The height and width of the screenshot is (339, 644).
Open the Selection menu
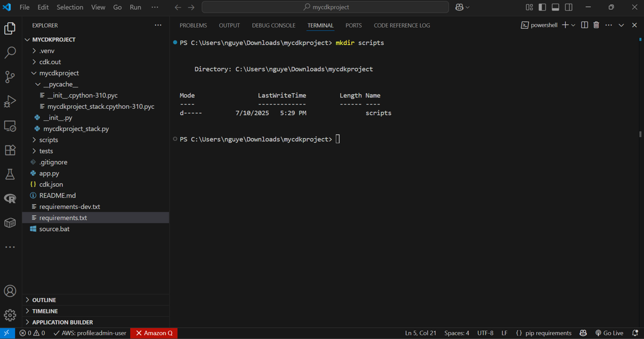(70, 7)
